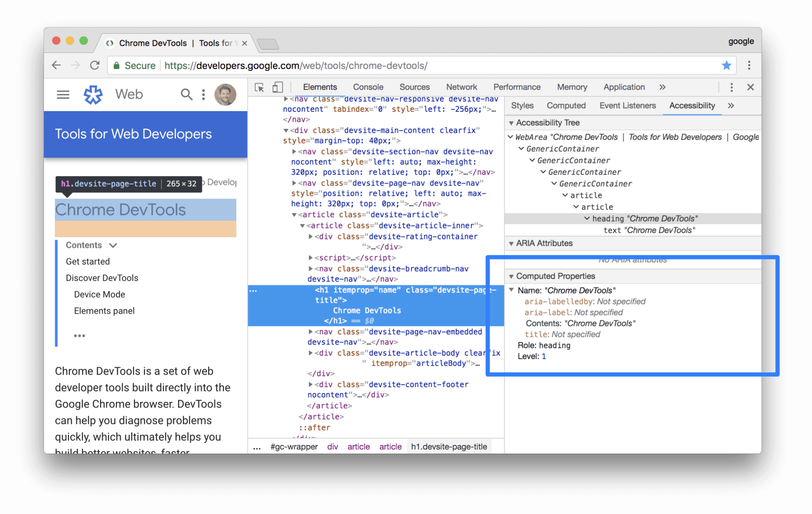Click Get started sidebar link
The width and height of the screenshot is (812, 514).
(x=87, y=261)
